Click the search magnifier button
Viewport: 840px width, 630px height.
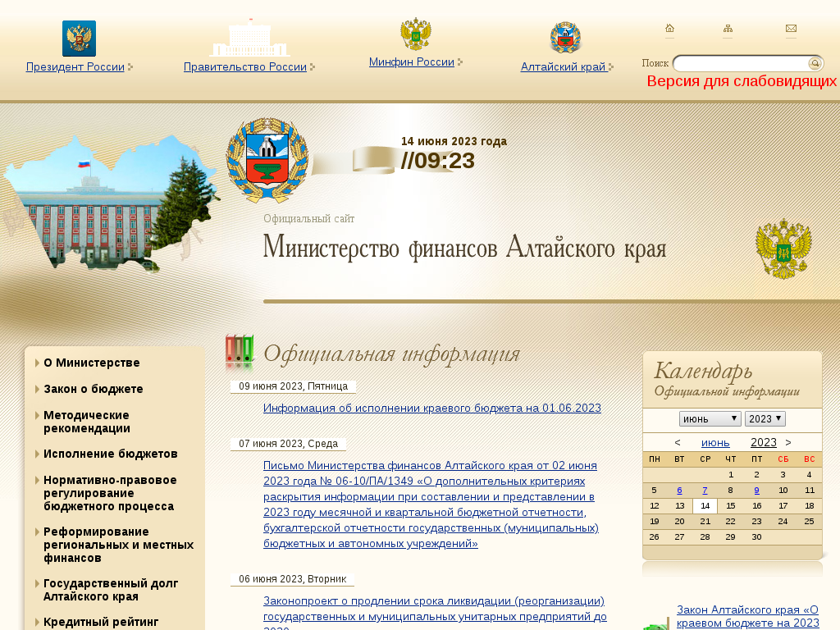click(x=815, y=64)
